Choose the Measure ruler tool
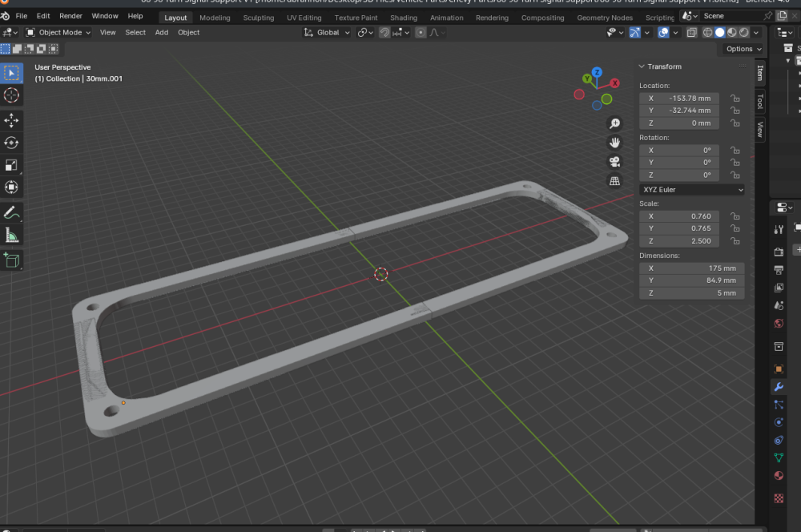 pos(11,235)
